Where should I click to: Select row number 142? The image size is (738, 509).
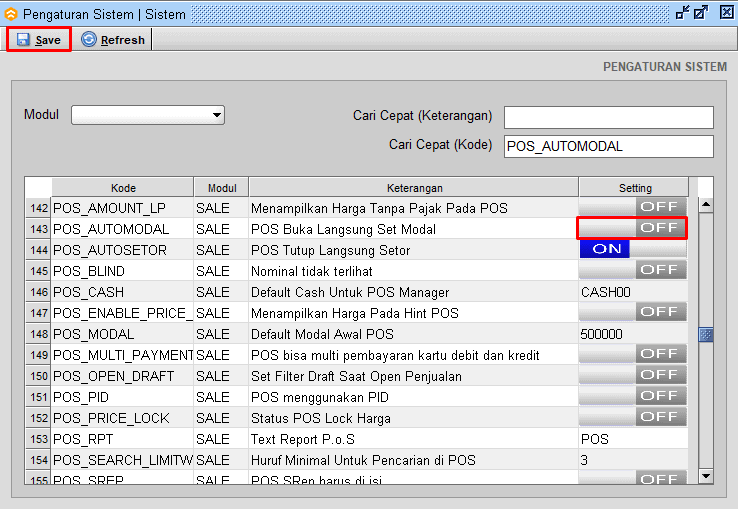[x=38, y=208]
